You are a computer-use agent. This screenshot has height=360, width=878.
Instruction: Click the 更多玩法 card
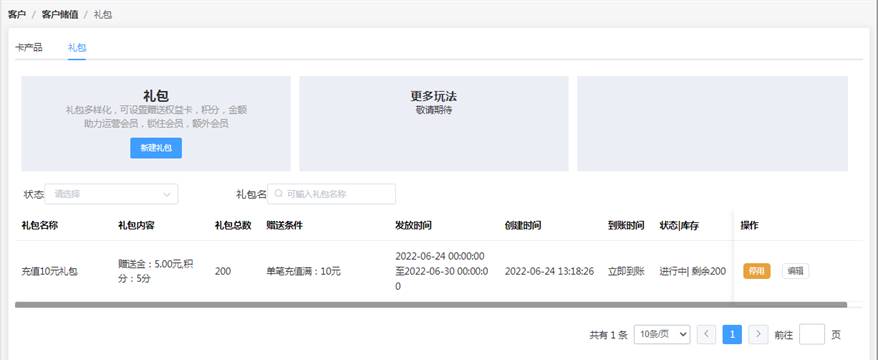point(433,123)
